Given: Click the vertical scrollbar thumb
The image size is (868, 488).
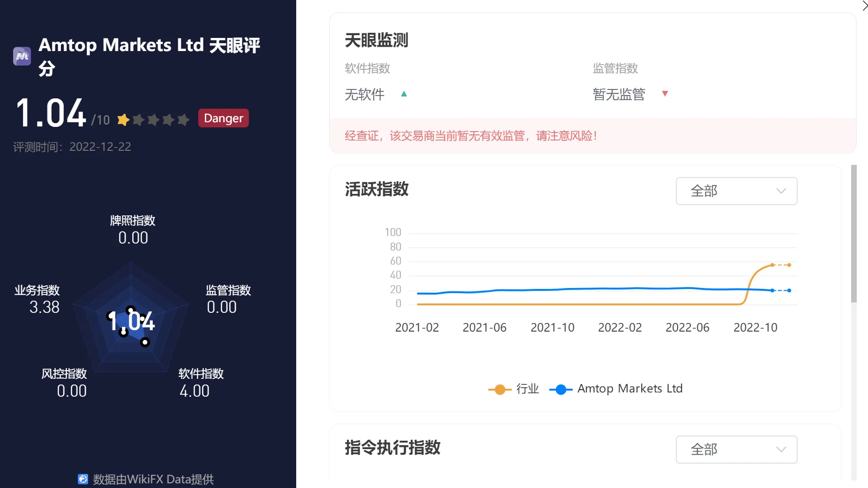Looking at the screenshot, I should point(853,233).
